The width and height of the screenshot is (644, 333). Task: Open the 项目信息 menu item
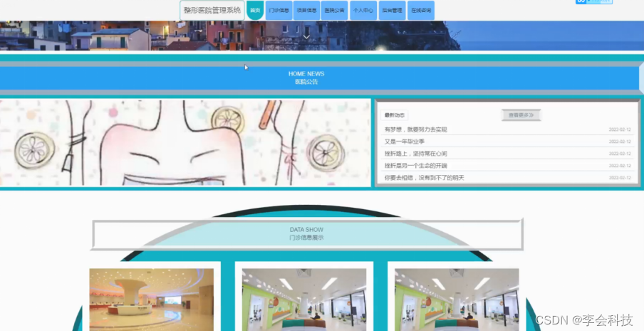(x=307, y=10)
